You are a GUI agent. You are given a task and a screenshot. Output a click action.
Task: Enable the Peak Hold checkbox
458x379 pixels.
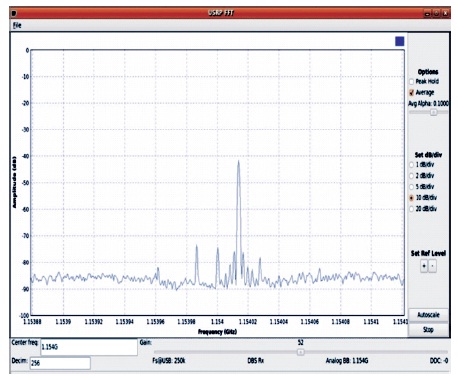tap(411, 82)
